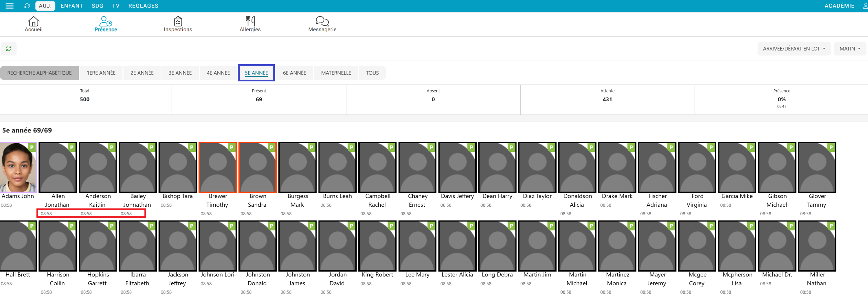Image resolution: width=868 pixels, height=296 pixels.
Task: Go to Accueil home icon
Action: [x=33, y=22]
